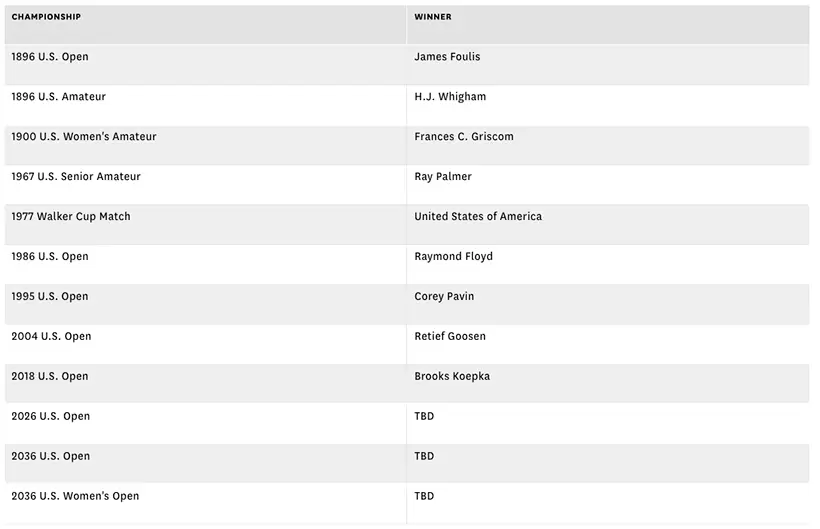Click the Raymond Floyd winner name

click(x=453, y=257)
